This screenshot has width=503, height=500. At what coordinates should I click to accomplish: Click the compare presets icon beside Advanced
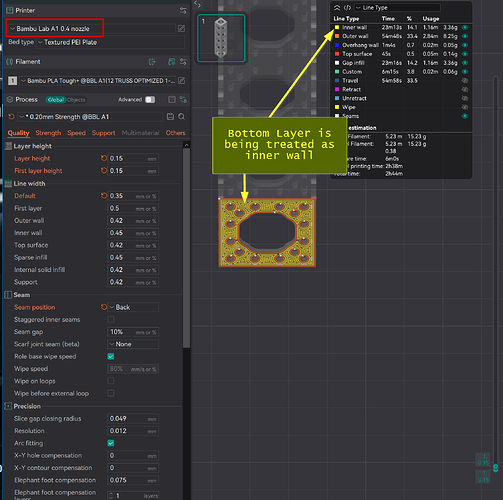click(x=183, y=100)
